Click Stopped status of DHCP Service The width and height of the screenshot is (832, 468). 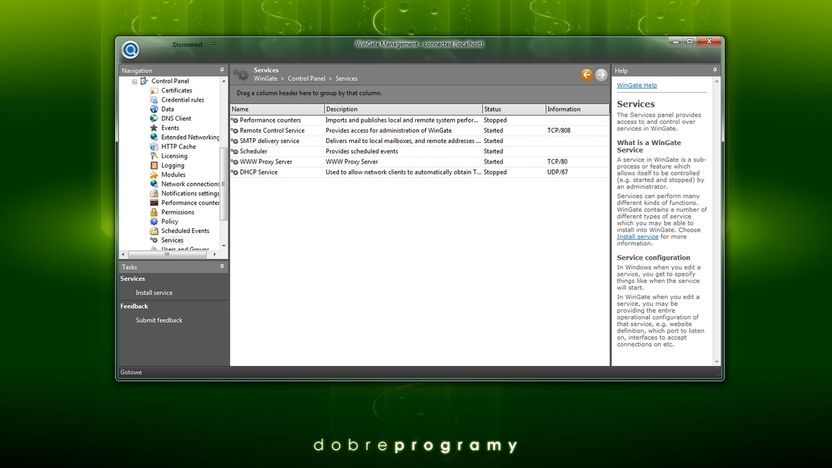tap(495, 172)
